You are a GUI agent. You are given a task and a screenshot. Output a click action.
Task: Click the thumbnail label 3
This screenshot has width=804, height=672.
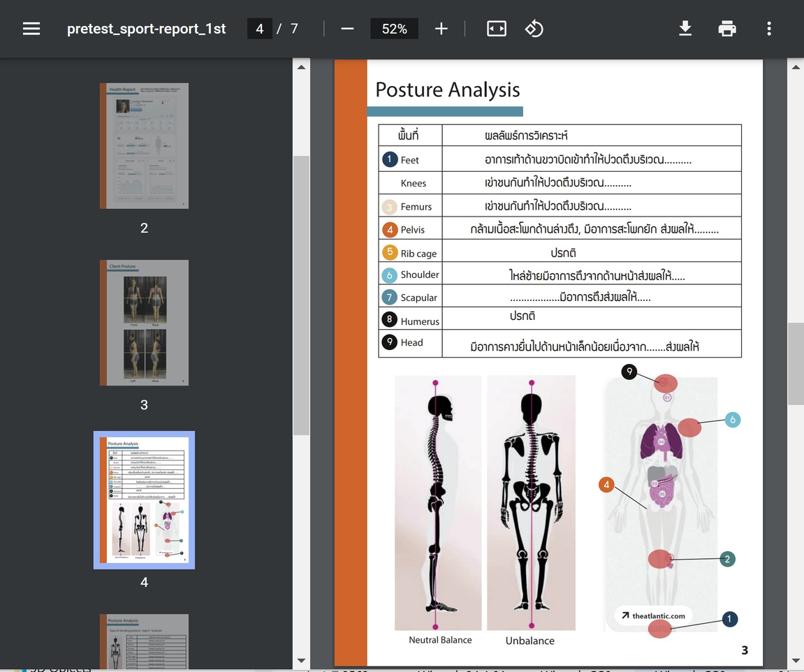coord(144,405)
